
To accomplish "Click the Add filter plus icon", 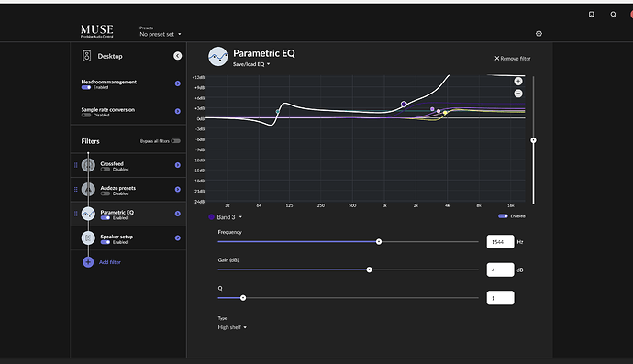I will tap(88, 262).
